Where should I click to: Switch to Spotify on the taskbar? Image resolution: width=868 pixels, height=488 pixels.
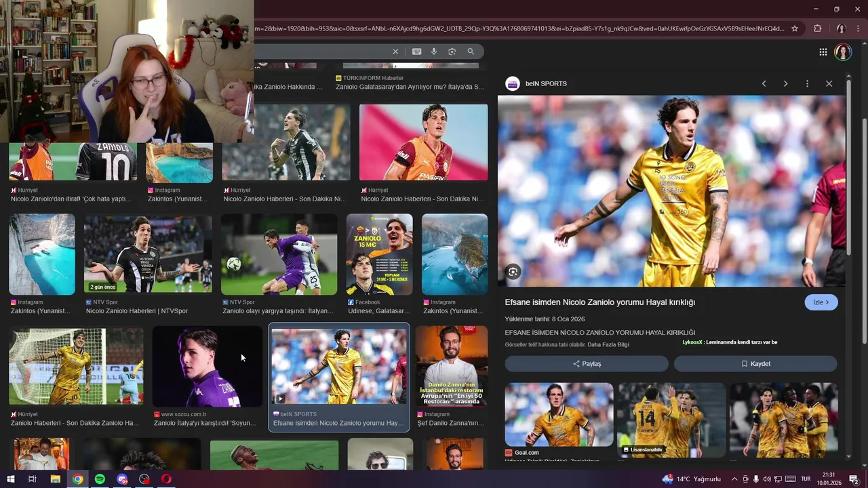(x=100, y=479)
